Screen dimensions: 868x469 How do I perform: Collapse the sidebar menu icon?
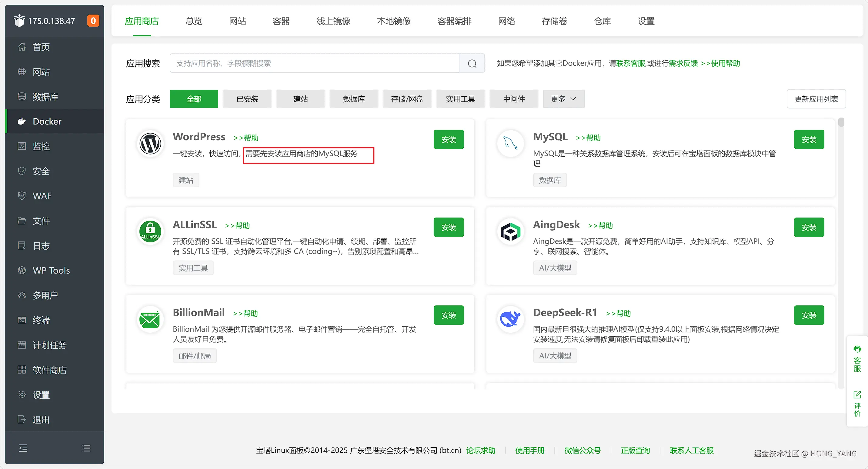coord(23,448)
